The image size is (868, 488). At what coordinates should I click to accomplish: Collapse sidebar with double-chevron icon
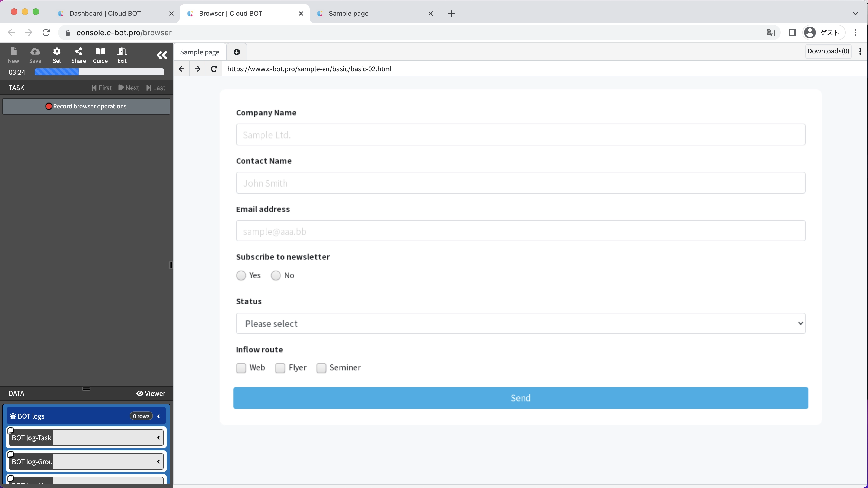click(161, 55)
